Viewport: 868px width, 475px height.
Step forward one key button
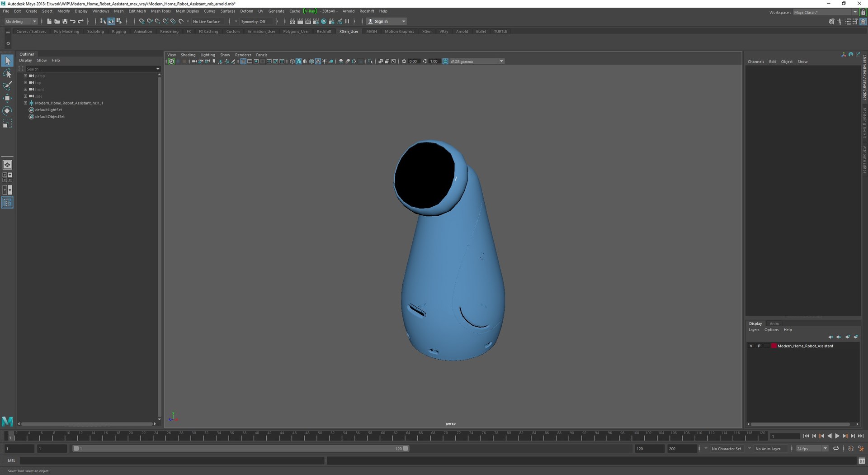(x=845, y=436)
